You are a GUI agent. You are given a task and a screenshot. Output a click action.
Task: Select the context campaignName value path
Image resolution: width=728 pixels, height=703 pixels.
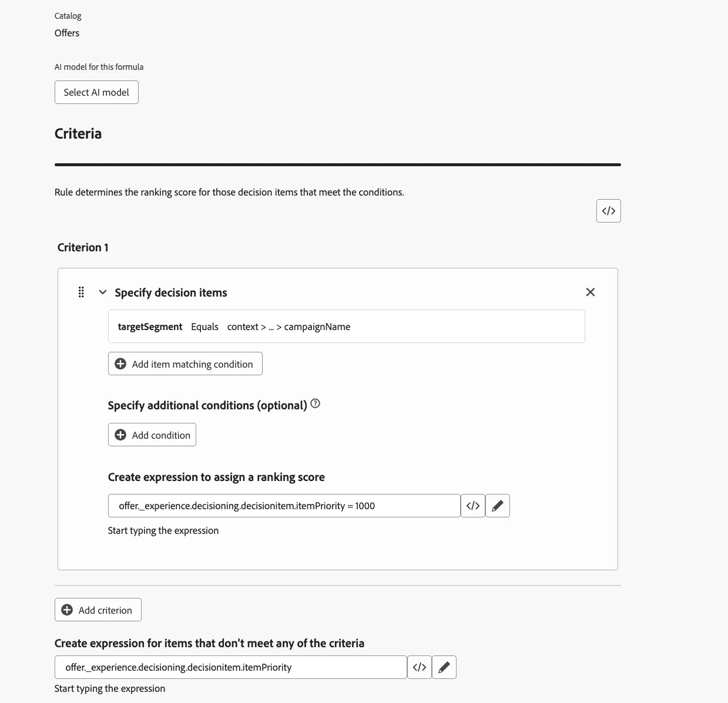tap(288, 327)
